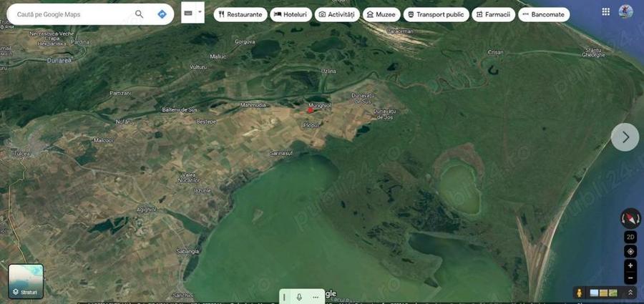Click the search magnifier icon
Image resolution: width=644 pixels, height=304 pixels.
140,14
